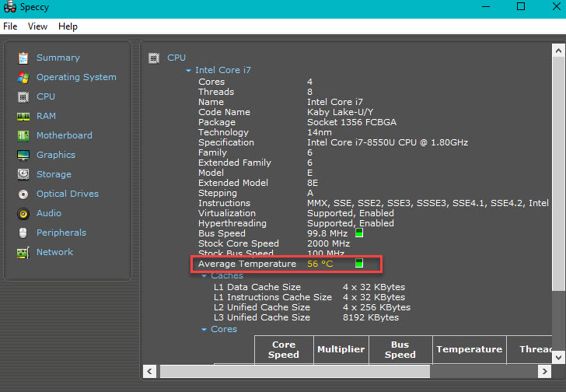Click the Summary clipboard icon

coord(23,58)
